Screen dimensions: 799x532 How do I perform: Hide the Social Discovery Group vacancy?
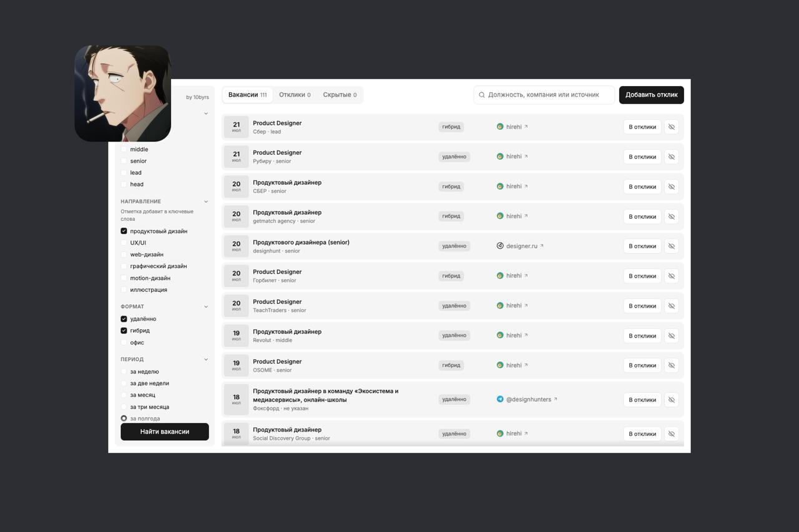[x=671, y=434]
